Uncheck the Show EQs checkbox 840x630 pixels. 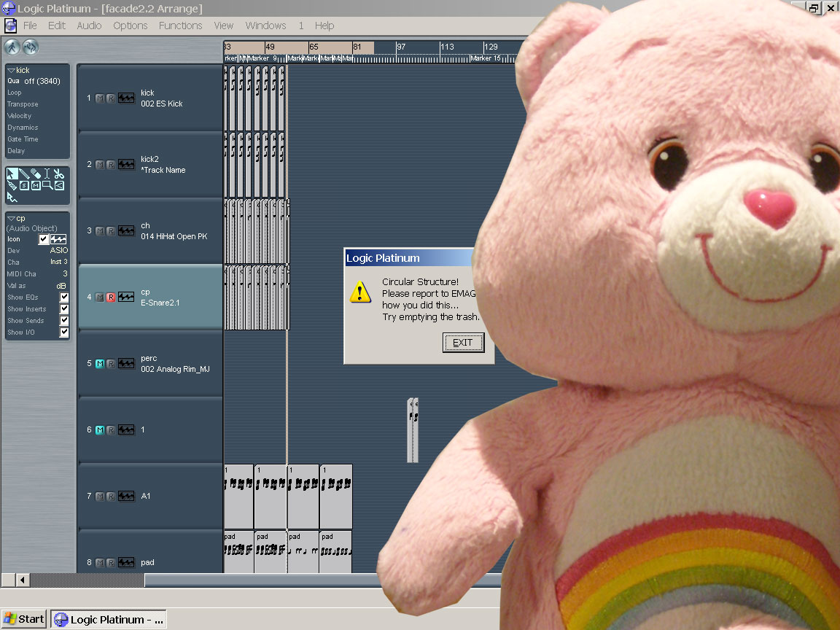click(x=64, y=297)
